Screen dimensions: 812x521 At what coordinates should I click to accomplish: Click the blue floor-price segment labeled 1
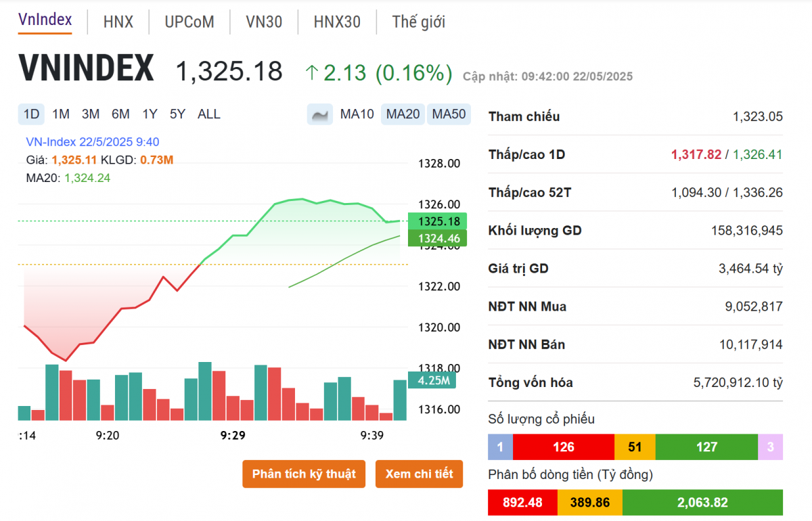pyautogui.click(x=500, y=447)
